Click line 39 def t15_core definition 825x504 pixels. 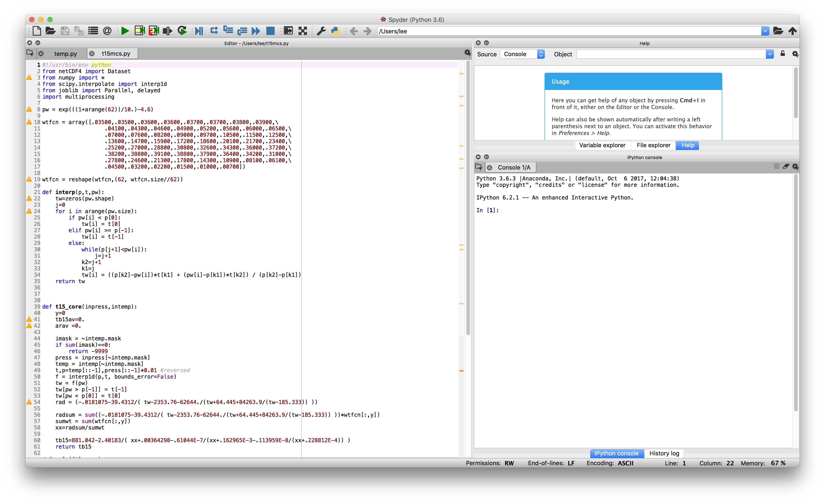pos(89,307)
